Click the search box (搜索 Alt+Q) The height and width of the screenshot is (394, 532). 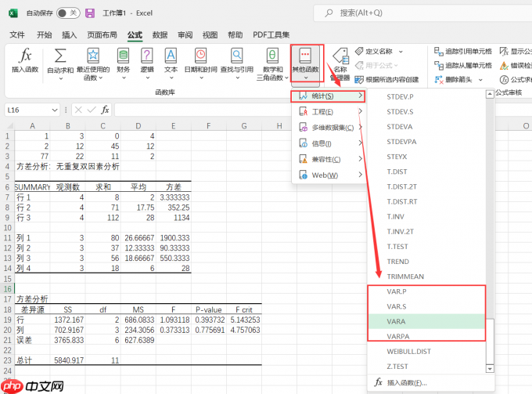click(x=422, y=13)
